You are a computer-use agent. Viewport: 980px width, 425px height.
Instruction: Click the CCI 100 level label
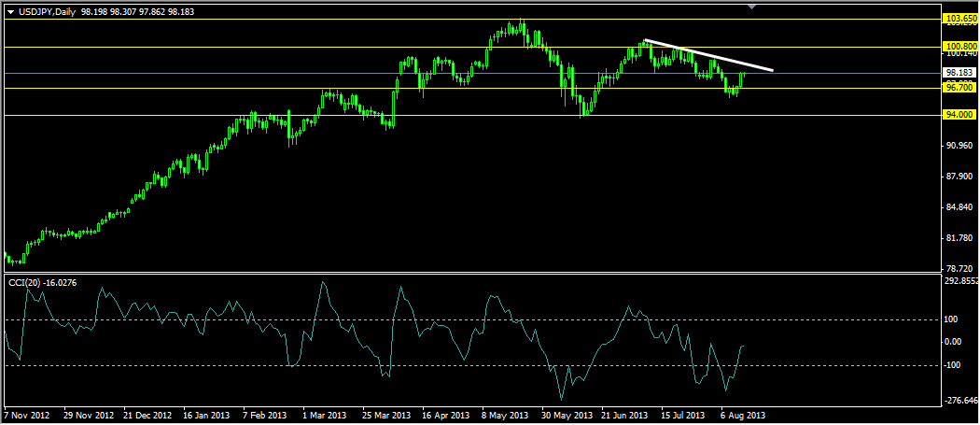coord(953,319)
